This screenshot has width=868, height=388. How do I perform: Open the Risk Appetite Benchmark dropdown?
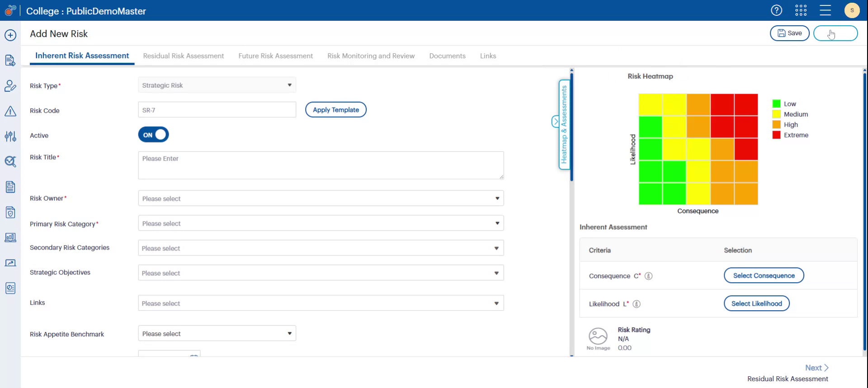pyautogui.click(x=217, y=334)
